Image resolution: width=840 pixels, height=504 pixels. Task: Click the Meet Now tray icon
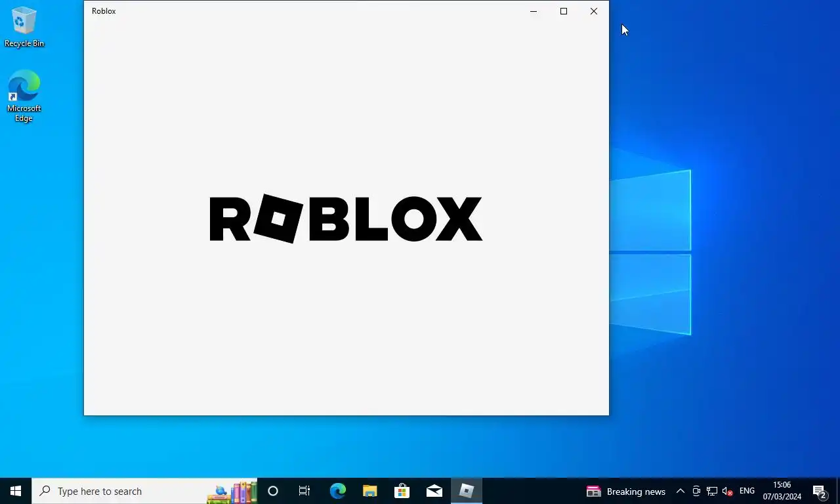[x=696, y=491]
